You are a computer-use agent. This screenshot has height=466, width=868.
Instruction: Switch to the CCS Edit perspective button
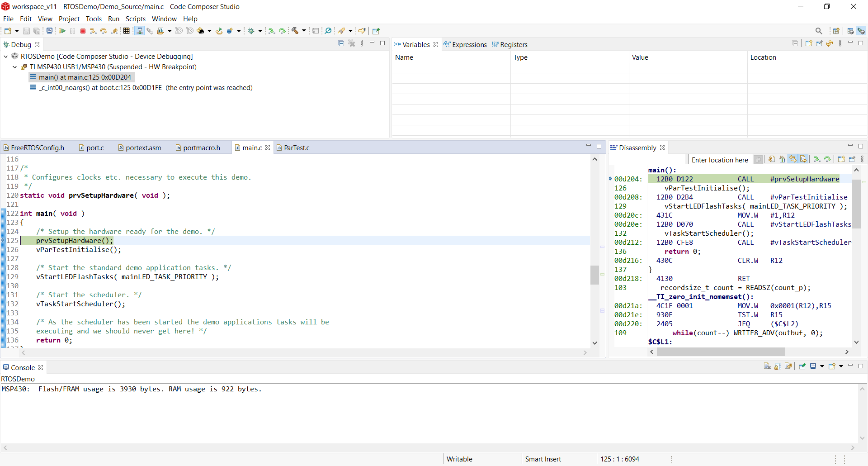point(850,31)
